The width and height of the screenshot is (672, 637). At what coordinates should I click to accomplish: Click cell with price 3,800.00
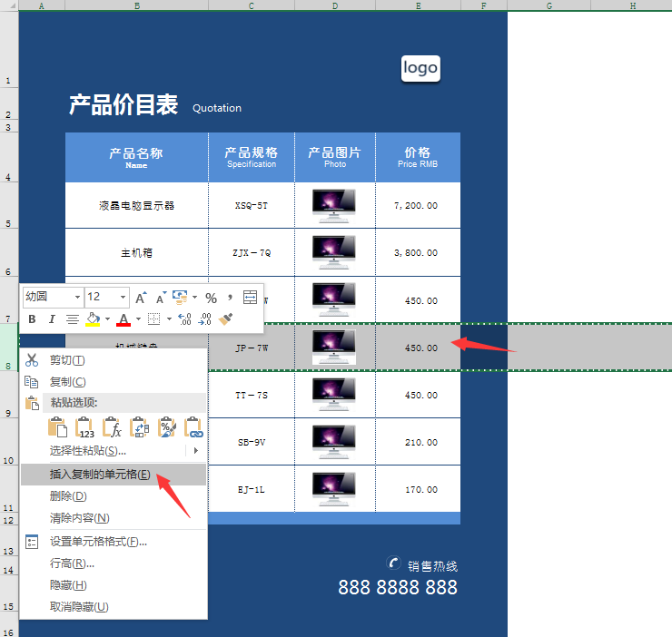coord(419,253)
